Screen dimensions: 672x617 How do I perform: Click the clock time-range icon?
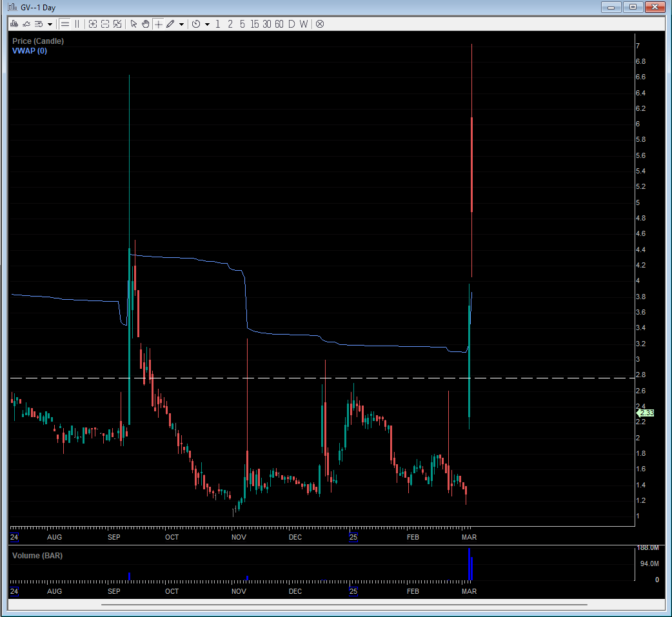196,24
